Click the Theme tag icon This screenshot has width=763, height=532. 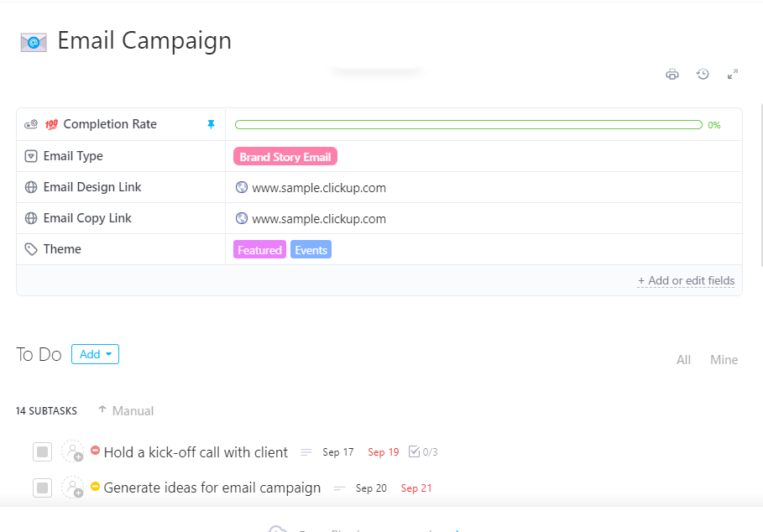30,249
